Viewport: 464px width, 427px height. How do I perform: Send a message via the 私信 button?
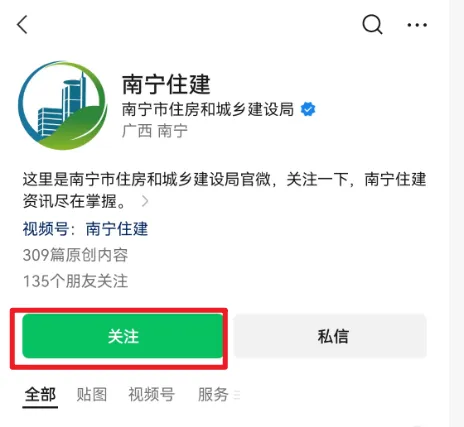(x=330, y=336)
